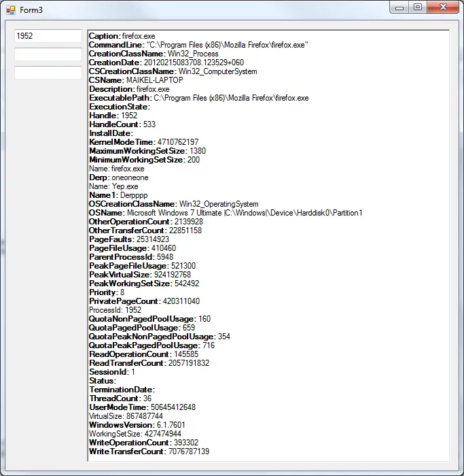
Task: Click the 'ThreadCount: 36' line
Action: pyautogui.click(x=120, y=398)
